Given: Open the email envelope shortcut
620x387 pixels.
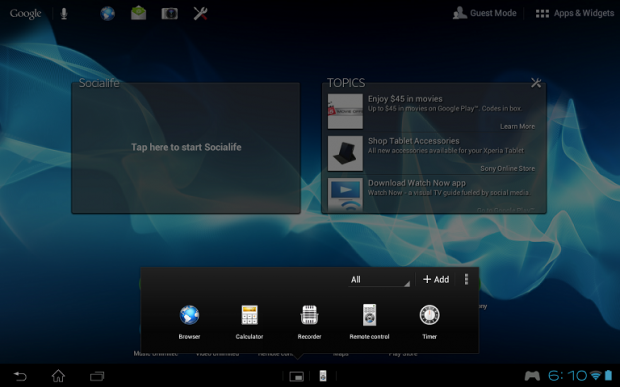Looking at the screenshot, I should coord(138,13).
